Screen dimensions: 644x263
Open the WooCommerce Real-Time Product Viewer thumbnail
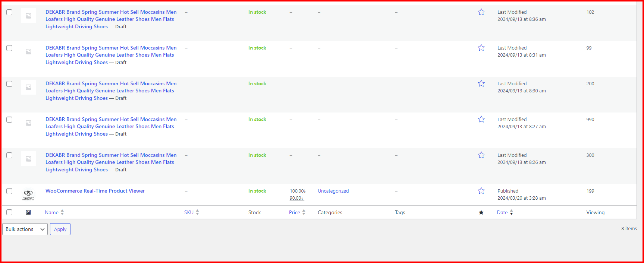(28, 194)
